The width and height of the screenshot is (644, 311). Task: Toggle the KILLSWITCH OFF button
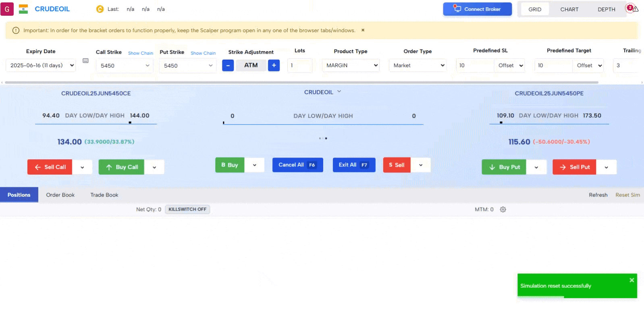click(x=187, y=209)
